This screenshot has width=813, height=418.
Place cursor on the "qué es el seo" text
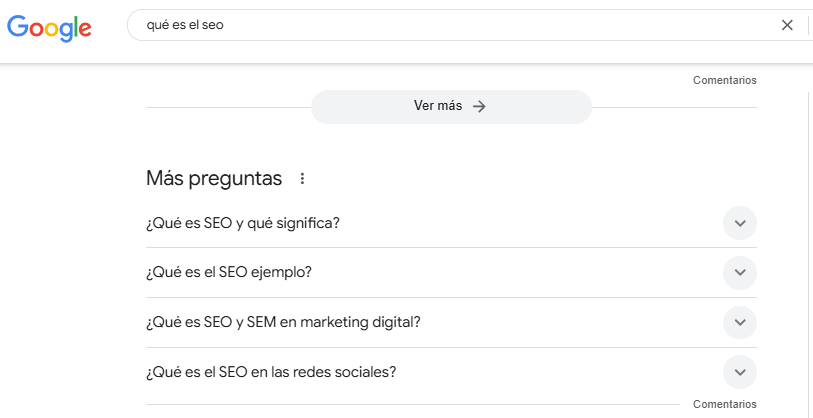coord(185,25)
